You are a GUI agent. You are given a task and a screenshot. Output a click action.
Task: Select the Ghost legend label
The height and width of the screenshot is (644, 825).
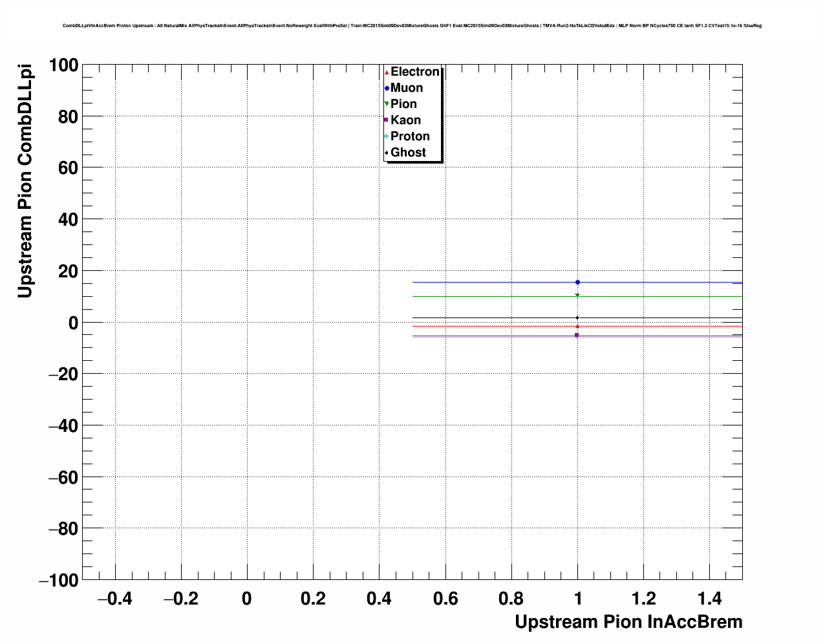click(x=408, y=153)
